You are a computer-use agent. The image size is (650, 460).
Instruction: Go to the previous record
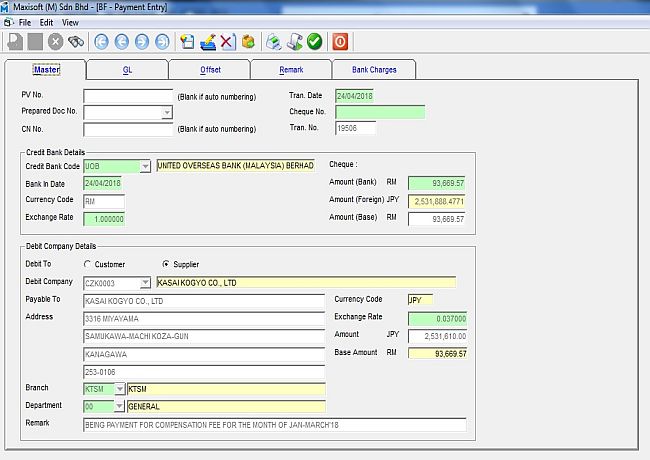(122, 42)
